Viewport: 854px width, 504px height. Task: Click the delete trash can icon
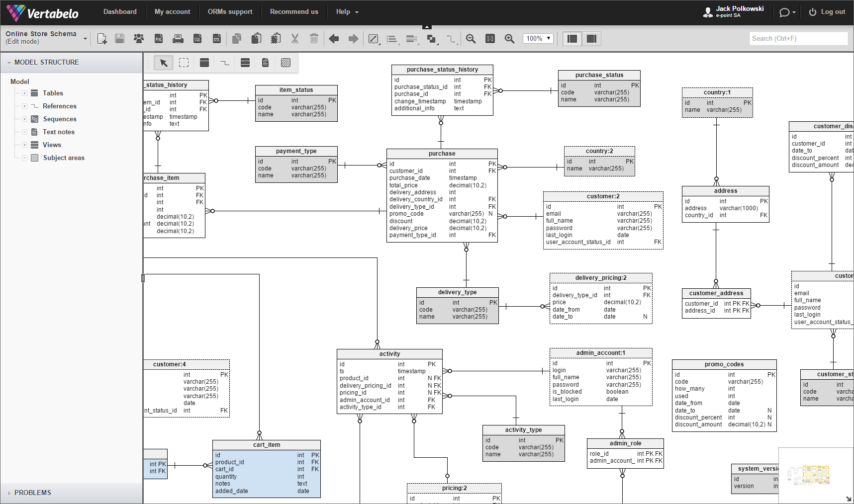[314, 39]
